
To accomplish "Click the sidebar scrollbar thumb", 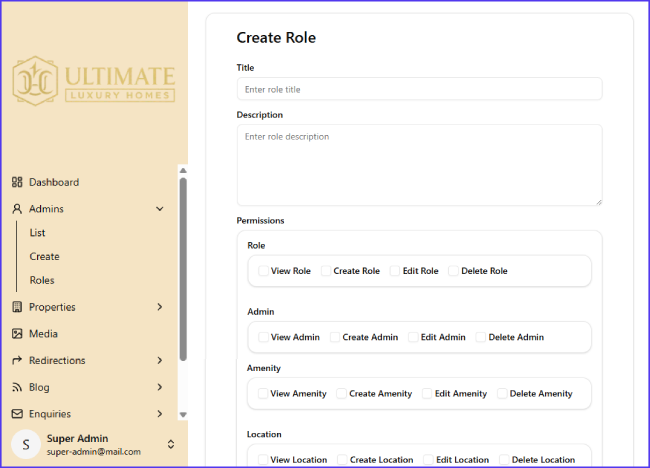I will pos(183,269).
